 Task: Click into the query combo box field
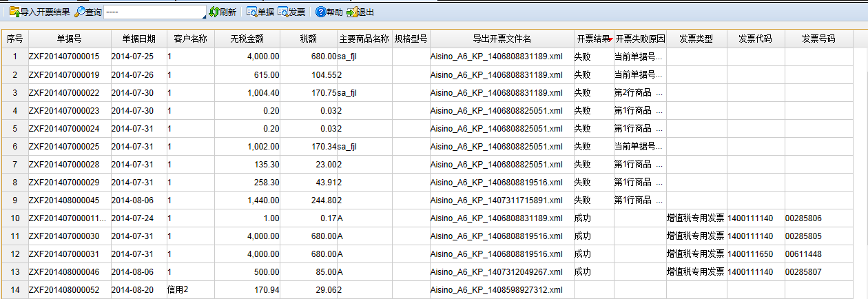153,12
